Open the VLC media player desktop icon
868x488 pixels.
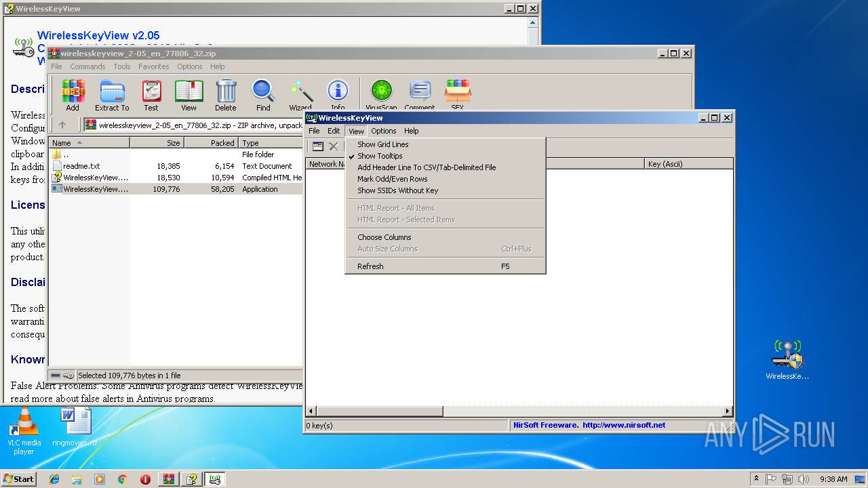[x=24, y=432]
